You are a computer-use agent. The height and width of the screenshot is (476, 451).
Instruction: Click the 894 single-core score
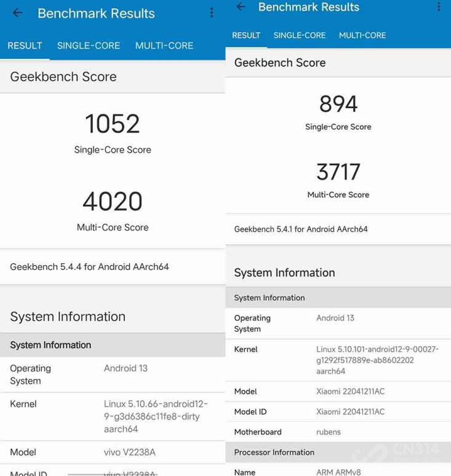(338, 104)
